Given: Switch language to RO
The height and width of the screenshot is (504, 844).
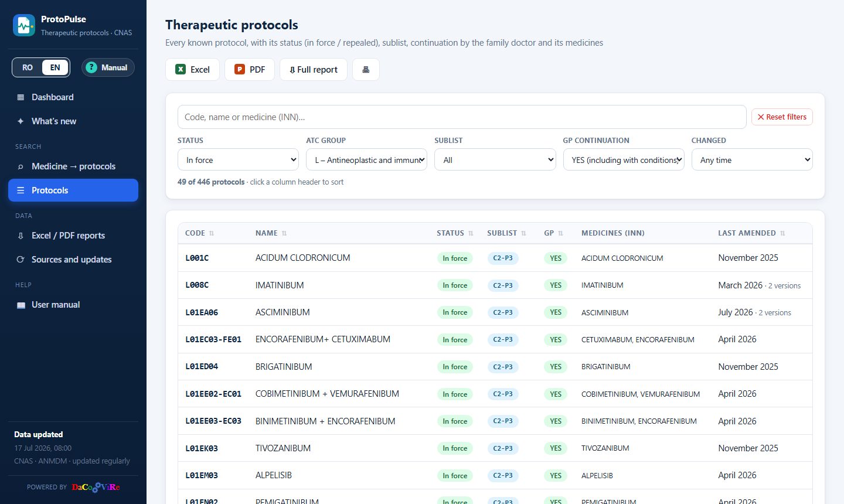Looking at the screenshot, I should coord(28,67).
